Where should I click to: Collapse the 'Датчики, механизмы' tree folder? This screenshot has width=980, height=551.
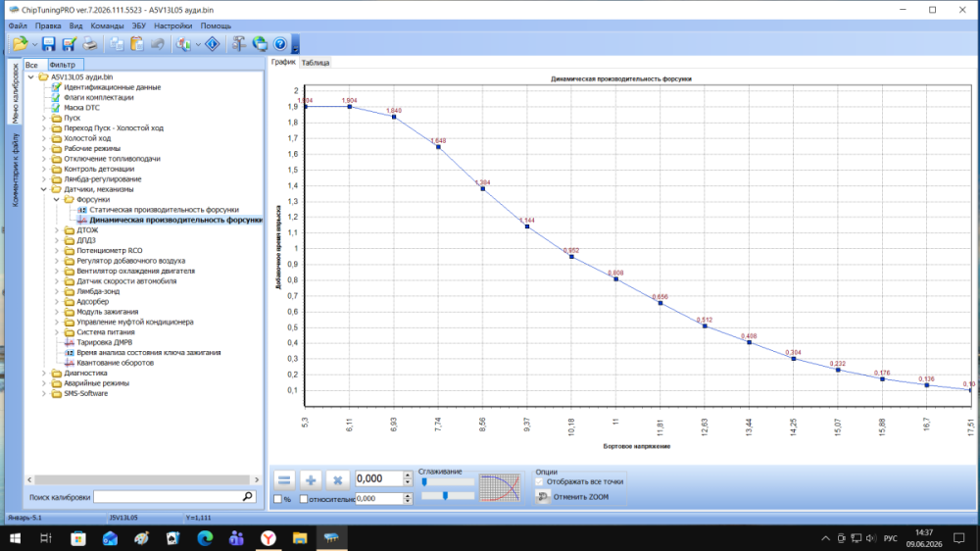point(44,189)
